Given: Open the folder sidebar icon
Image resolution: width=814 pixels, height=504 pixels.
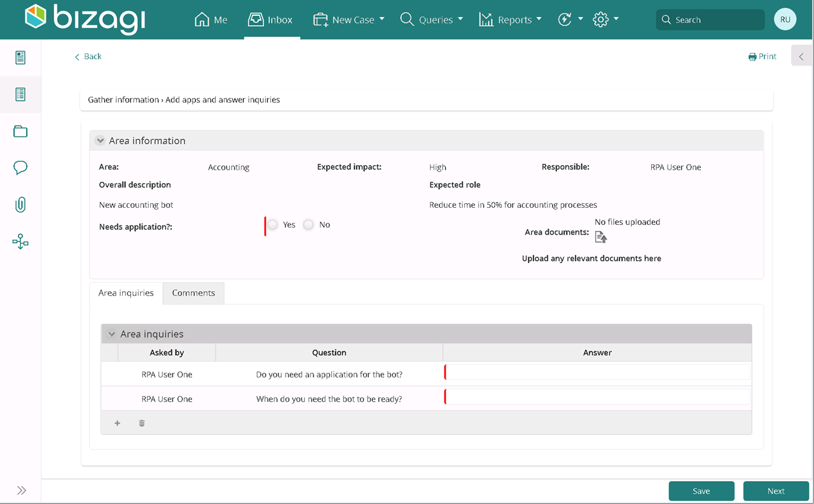Looking at the screenshot, I should pyautogui.click(x=20, y=132).
